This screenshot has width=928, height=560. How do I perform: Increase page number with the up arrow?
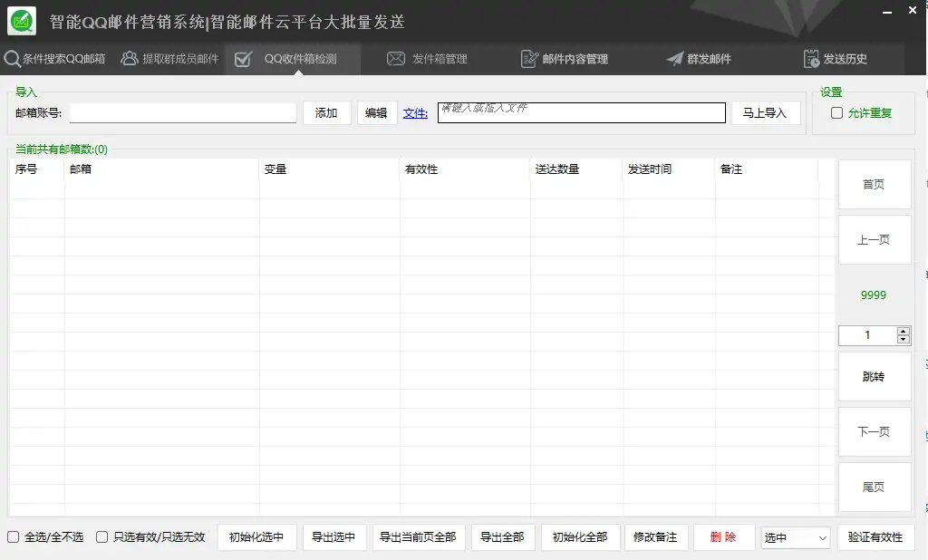point(904,331)
